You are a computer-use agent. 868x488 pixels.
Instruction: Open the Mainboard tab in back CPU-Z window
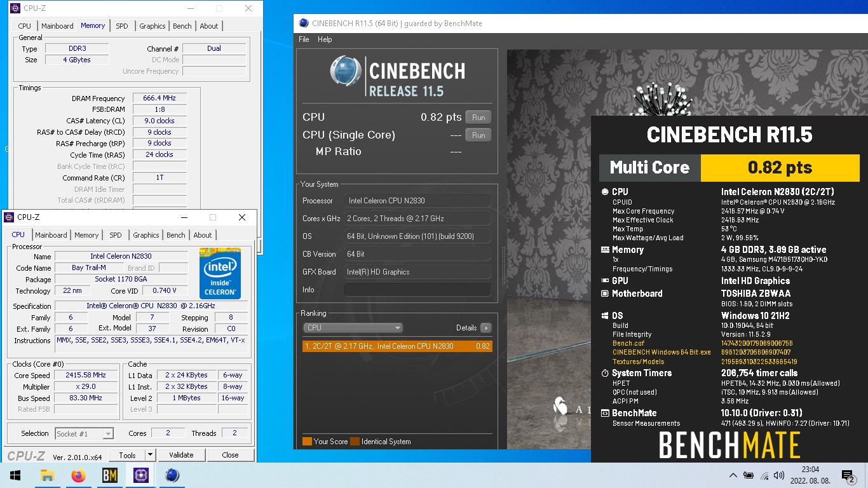click(x=57, y=26)
